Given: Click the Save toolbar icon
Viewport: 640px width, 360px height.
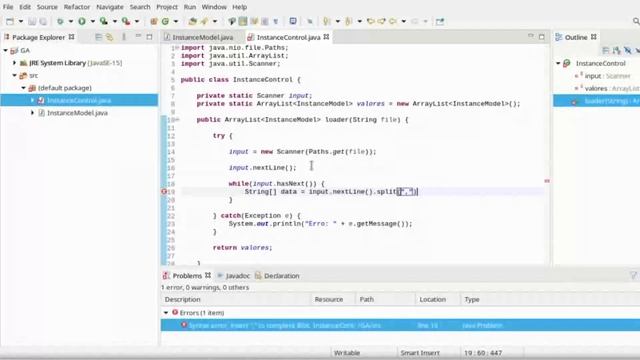Looking at the screenshot, I should tap(32, 21).
